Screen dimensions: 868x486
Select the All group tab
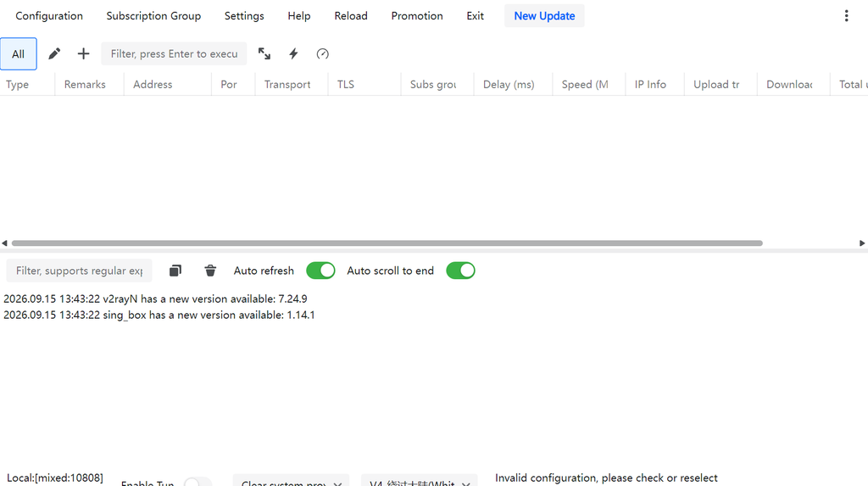pos(19,53)
